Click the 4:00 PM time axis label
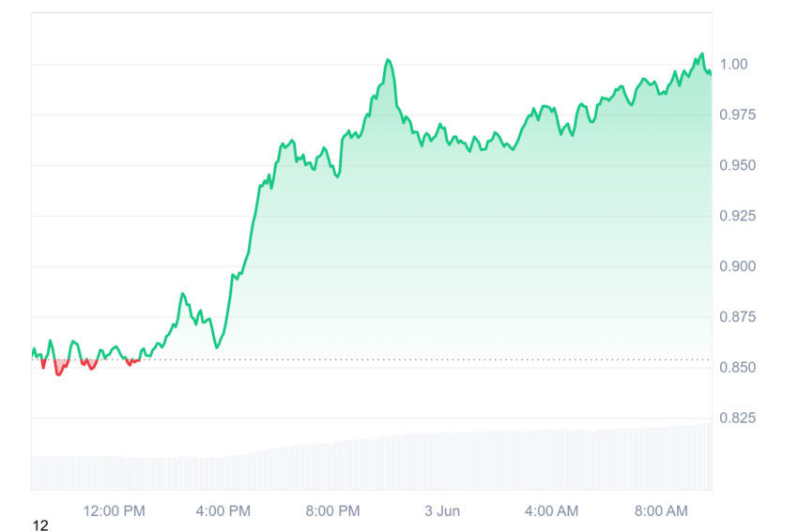Viewport: 798px width, 532px height. point(223,510)
